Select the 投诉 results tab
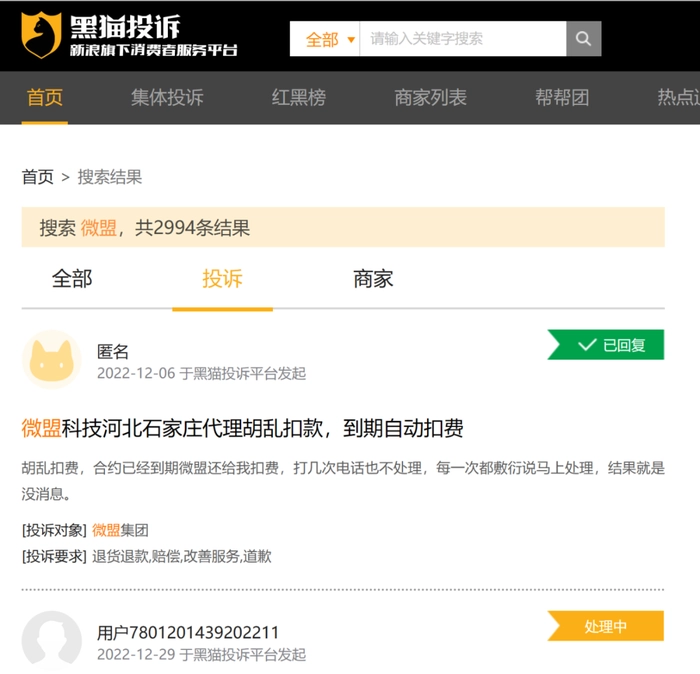 tap(222, 279)
